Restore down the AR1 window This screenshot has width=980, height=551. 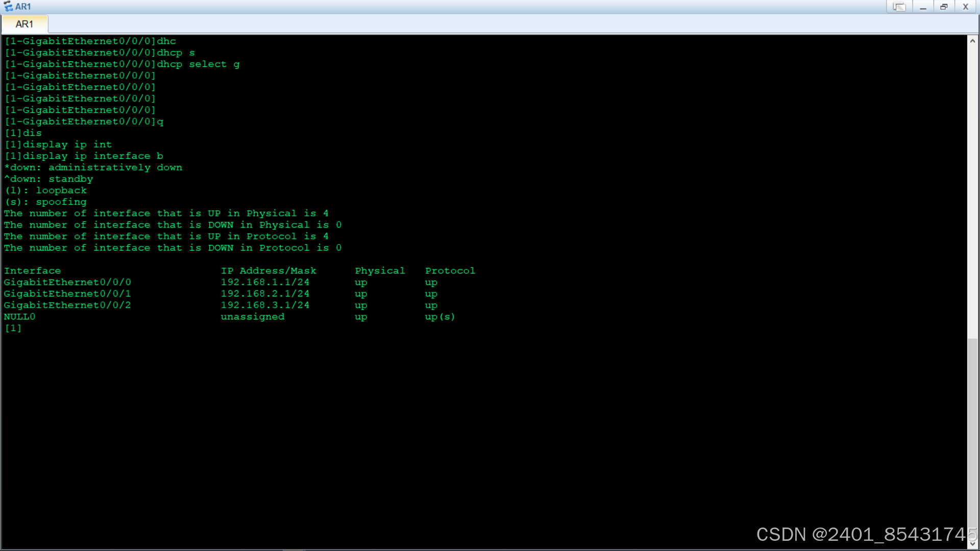pos(944,7)
